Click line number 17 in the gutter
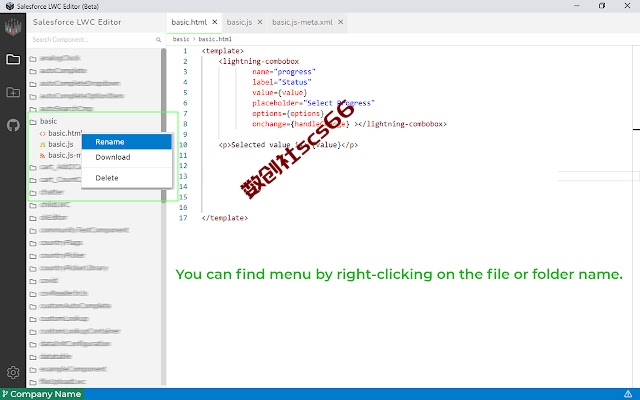640x400 pixels. click(183, 218)
